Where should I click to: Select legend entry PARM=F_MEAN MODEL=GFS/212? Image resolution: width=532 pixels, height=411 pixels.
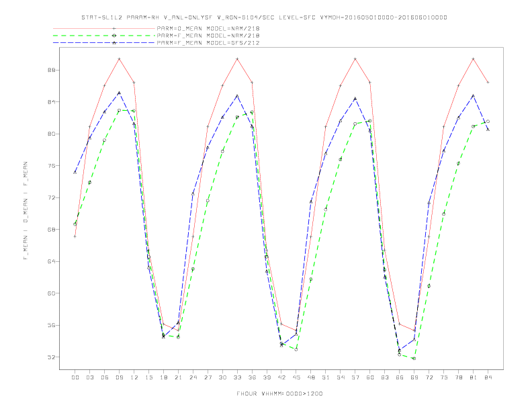[208, 43]
